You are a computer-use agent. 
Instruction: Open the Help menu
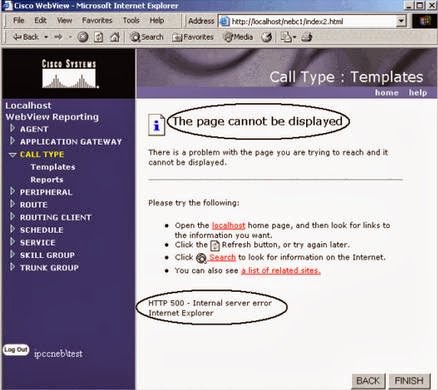point(156,21)
